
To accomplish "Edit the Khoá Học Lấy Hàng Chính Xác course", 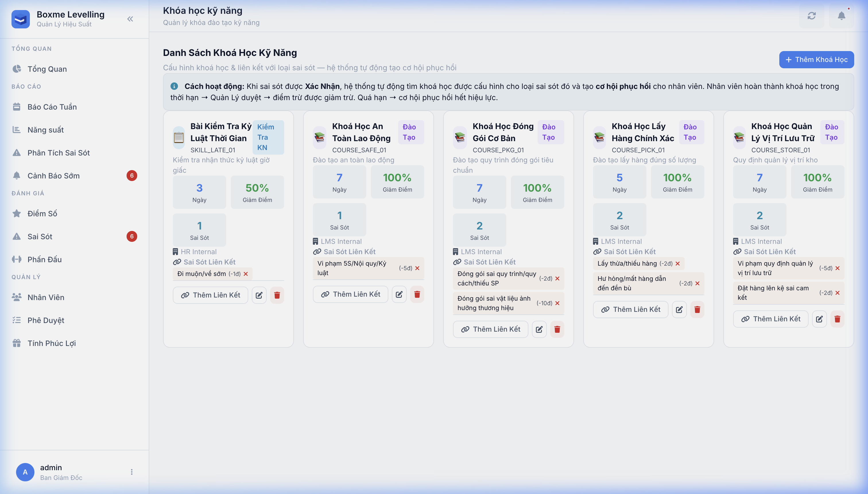I will point(679,310).
